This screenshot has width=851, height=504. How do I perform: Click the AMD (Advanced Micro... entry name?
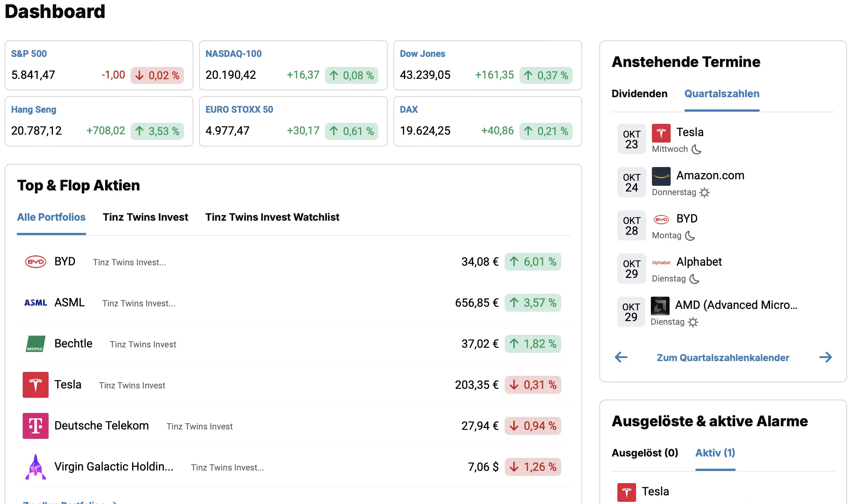click(x=736, y=305)
